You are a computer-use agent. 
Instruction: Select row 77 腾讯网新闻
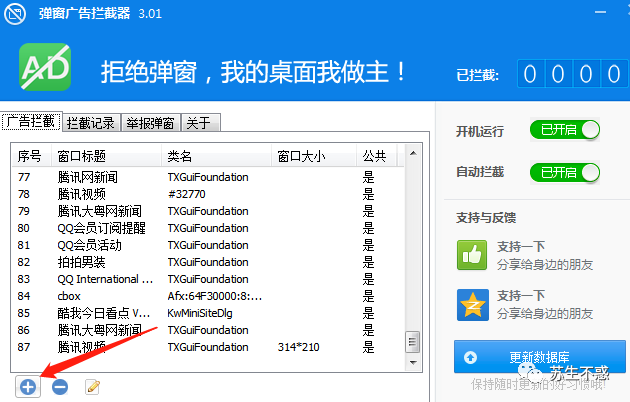(208, 177)
